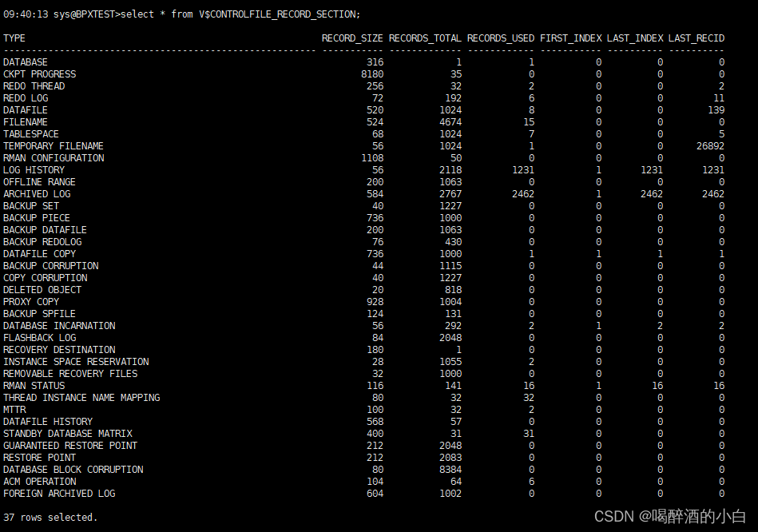Click the DATABASE BLOCK CORRUPTION row label
The height and width of the screenshot is (532, 758).
(x=73, y=470)
